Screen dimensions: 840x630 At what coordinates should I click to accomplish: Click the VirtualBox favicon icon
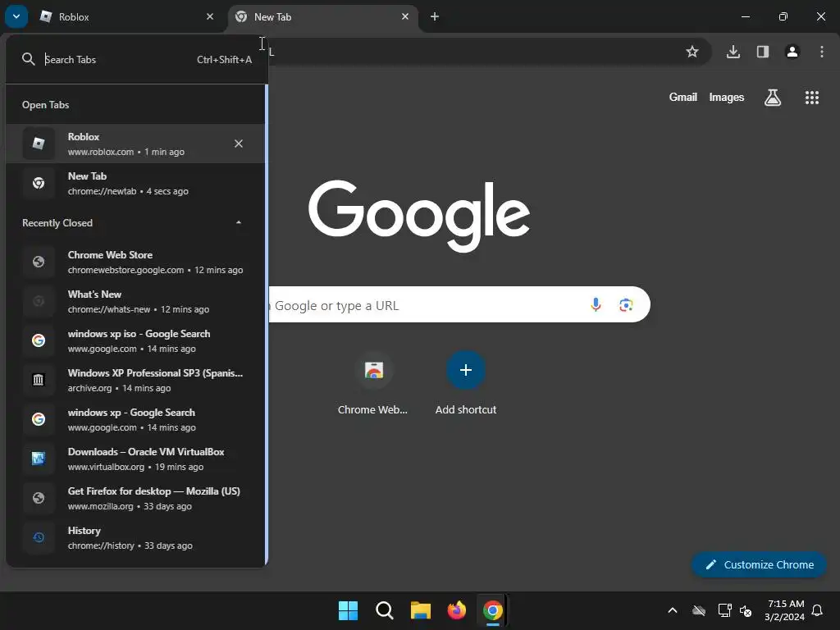[39, 459]
